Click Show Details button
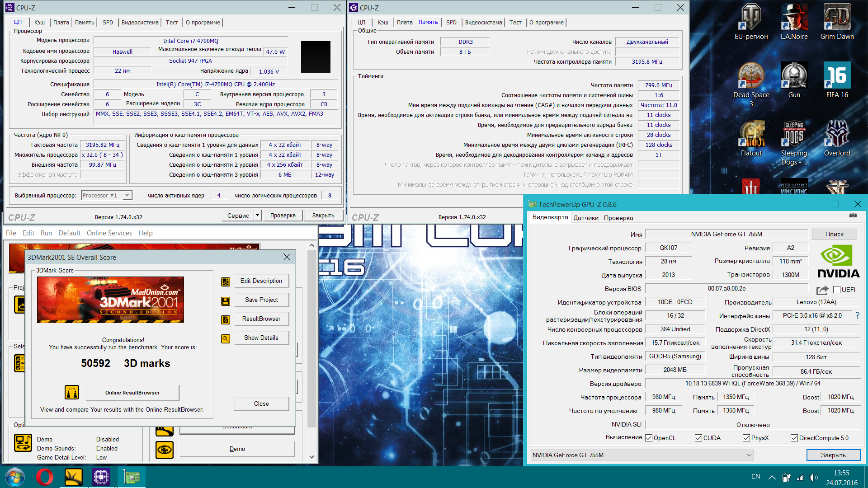The height and width of the screenshot is (488, 868). coord(261,338)
